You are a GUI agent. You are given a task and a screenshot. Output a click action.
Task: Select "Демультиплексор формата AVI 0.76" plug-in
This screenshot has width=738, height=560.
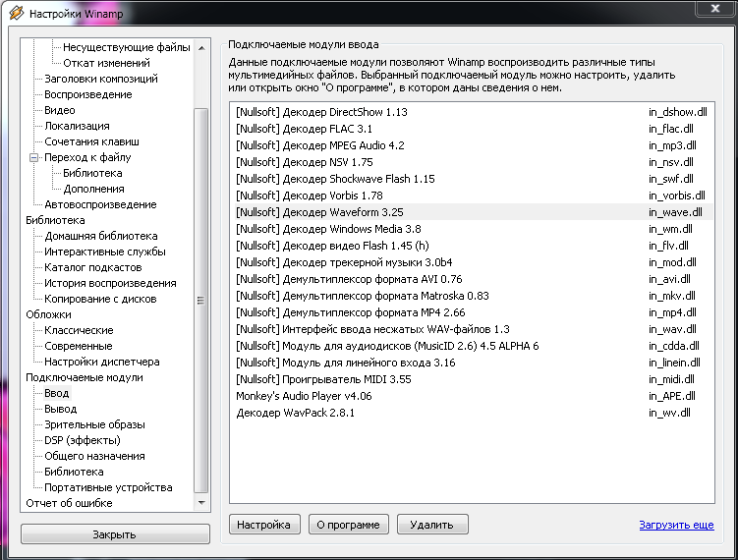[472, 280]
